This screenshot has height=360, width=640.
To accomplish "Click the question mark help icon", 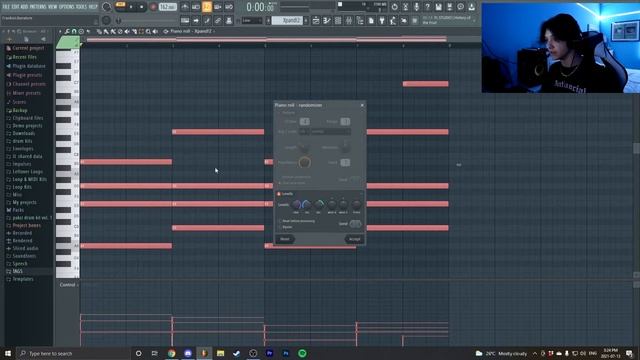I will 427,7.
